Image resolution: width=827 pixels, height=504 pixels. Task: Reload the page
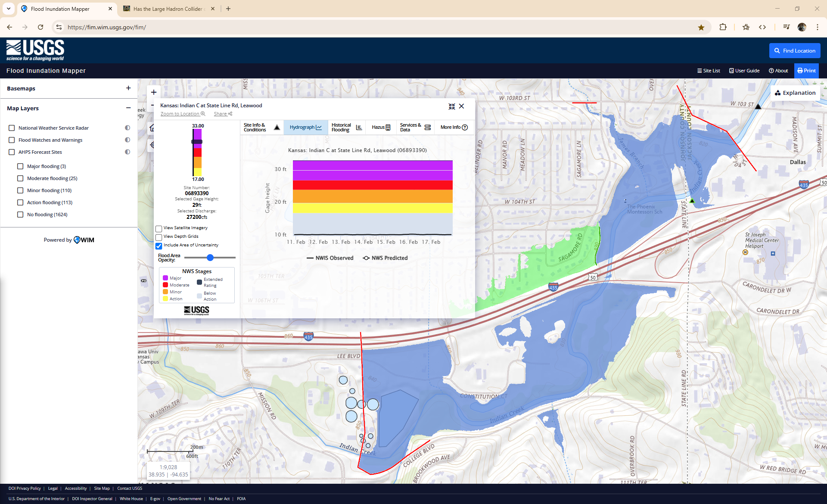[x=40, y=27]
